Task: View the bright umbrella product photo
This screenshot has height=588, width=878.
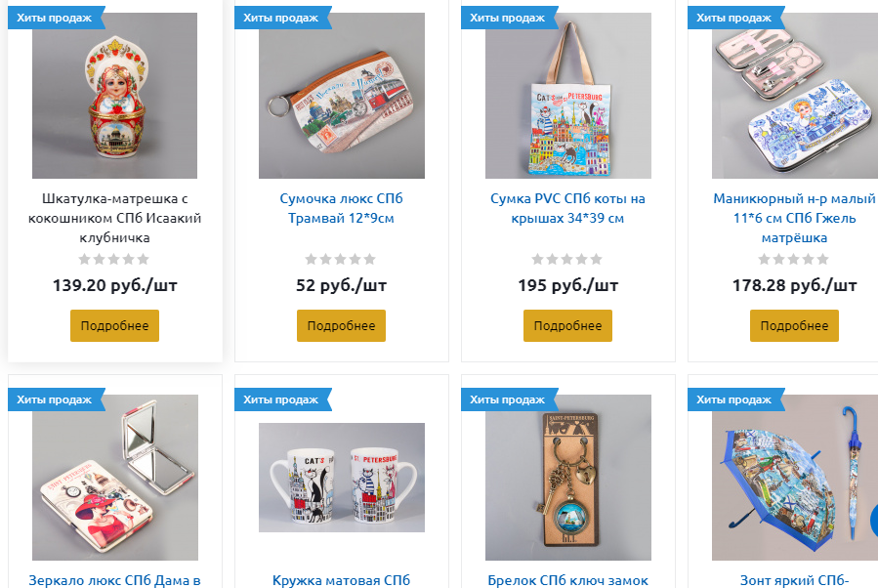Action: pos(795,477)
